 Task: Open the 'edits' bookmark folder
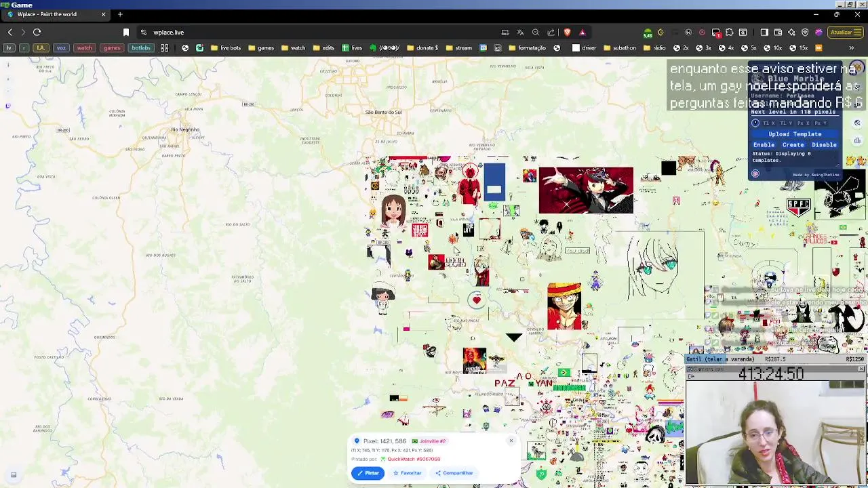pos(324,48)
